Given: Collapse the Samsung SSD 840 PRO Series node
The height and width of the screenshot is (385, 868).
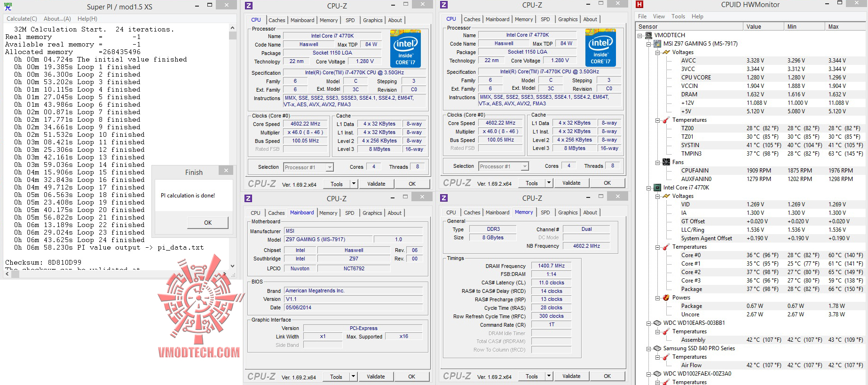Looking at the screenshot, I should click(x=649, y=349).
